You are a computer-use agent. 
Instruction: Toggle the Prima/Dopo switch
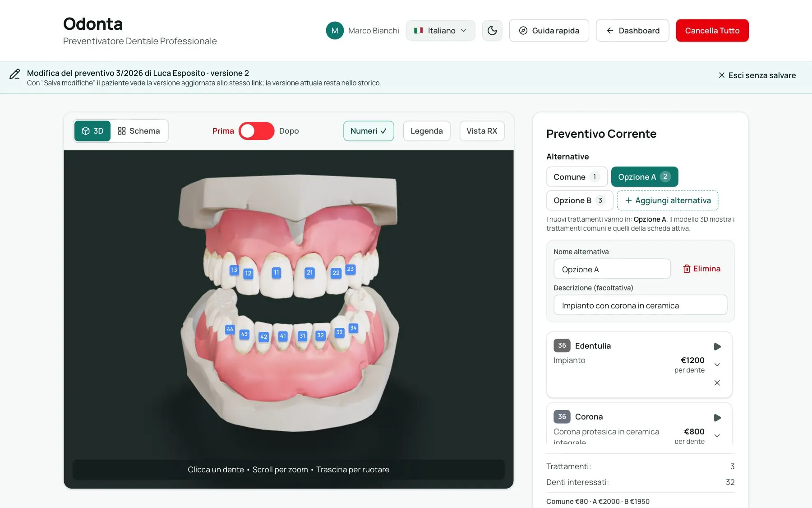(x=256, y=131)
